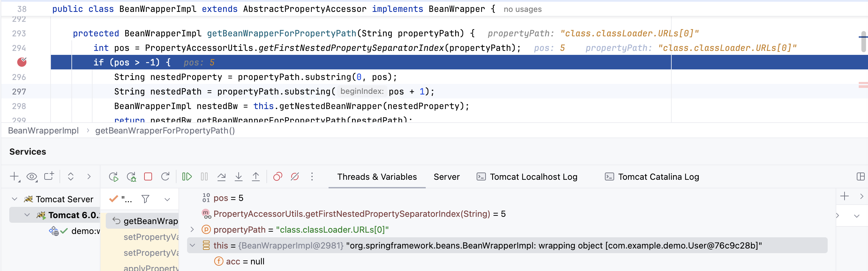Click the Step Out debugger button
Viewport: 868px width, 271px height.
256,176
